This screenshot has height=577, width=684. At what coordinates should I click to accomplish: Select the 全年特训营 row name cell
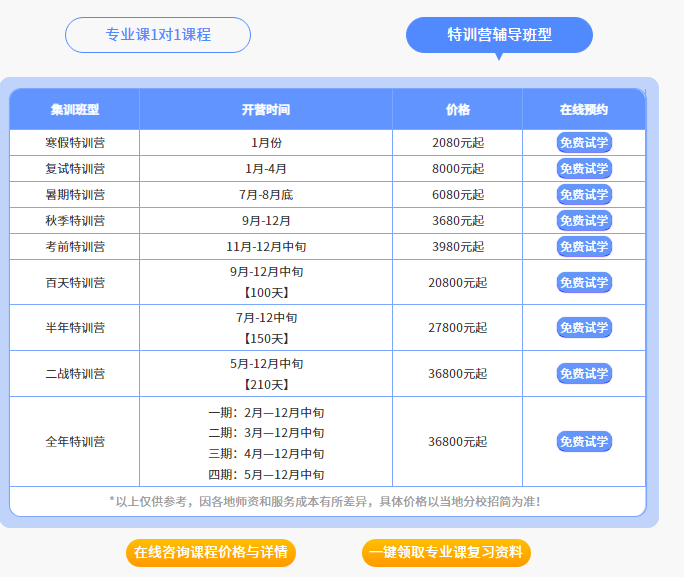pos(75,442)
